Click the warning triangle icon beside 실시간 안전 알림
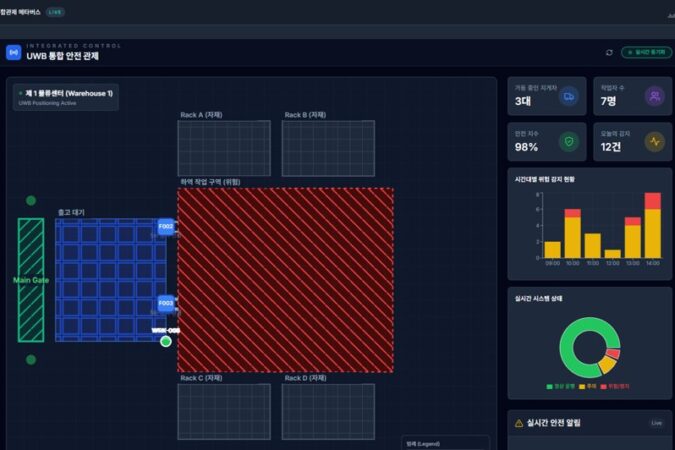Image resolution: width=675 pixels, height=450 pixels. click(518, 424)
